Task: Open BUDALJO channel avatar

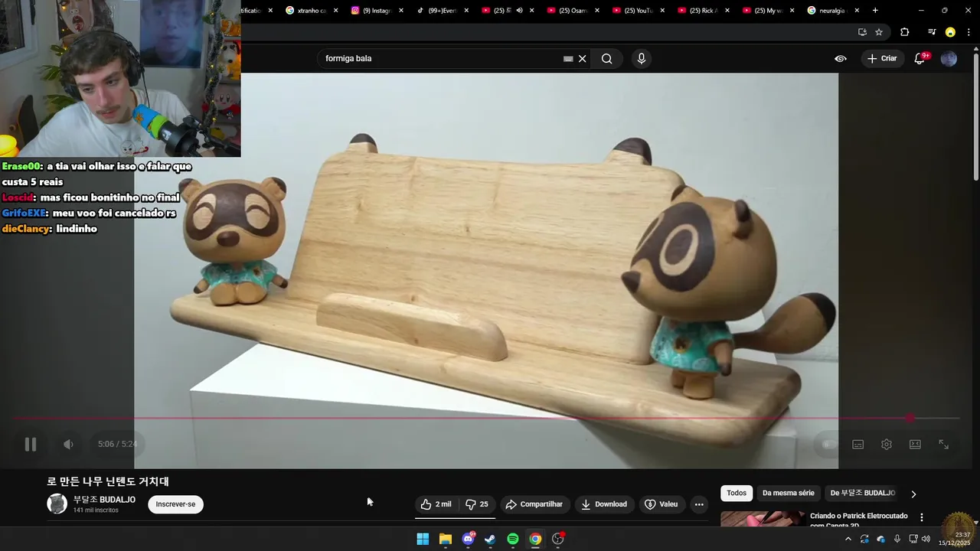Action: (57, 504)
